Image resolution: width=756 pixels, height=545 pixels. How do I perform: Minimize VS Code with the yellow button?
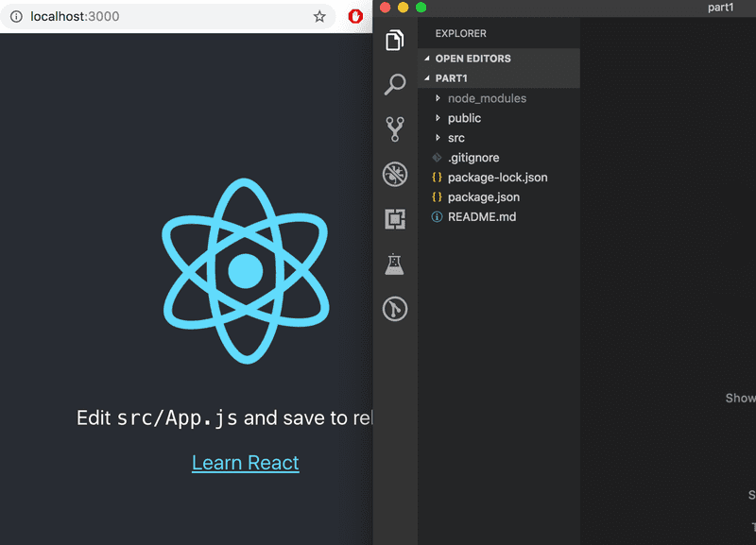404,8
